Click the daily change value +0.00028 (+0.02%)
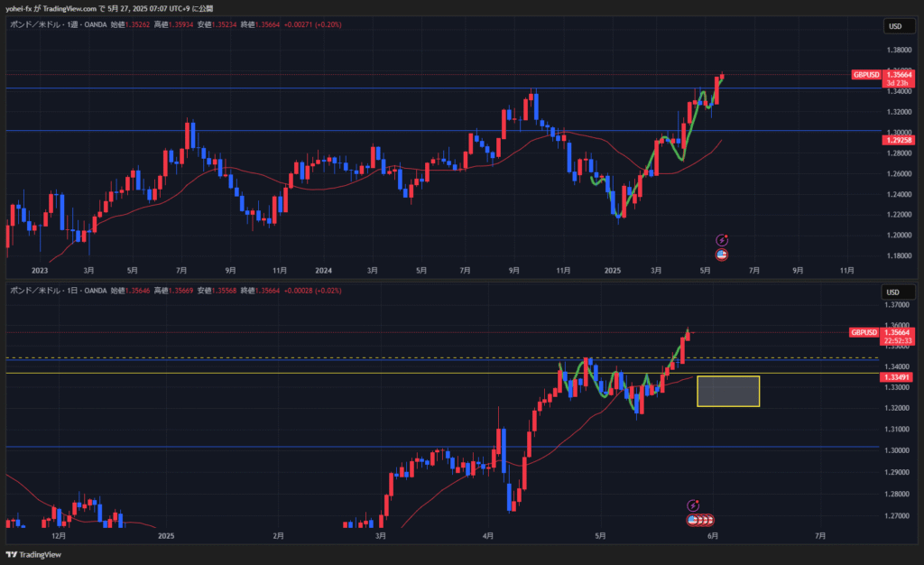The height and width of the screenshot is (565, 924). coord(312,291)
